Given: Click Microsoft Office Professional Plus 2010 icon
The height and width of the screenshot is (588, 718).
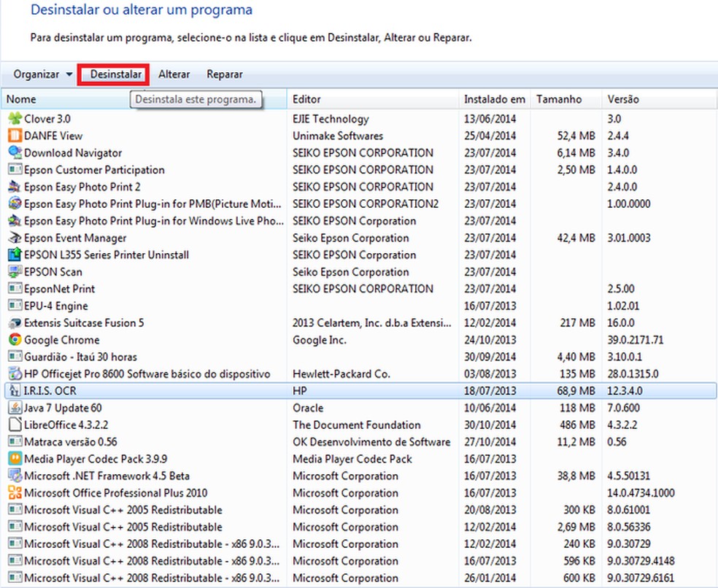Looking at the screenshot, I should [x=15, y=493].
